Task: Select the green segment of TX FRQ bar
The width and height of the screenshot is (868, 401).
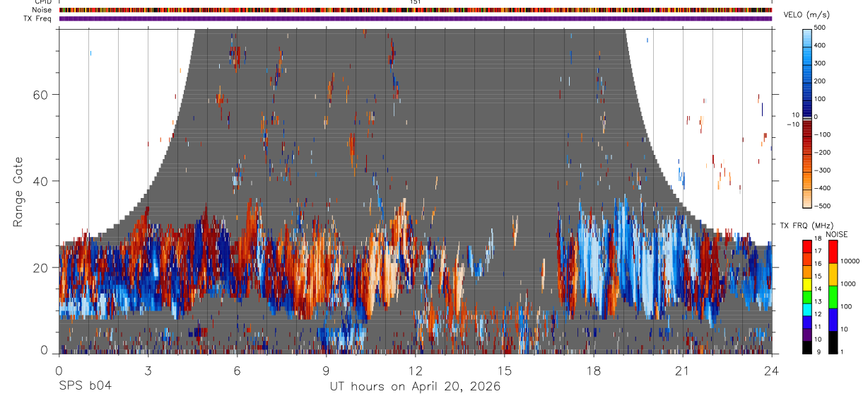Action: 807,297
